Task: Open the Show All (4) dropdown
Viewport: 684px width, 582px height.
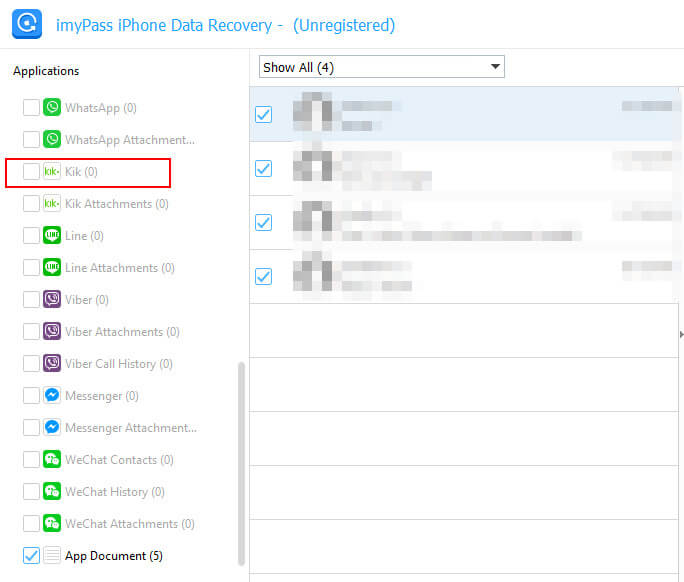Action: click(382, 67)
